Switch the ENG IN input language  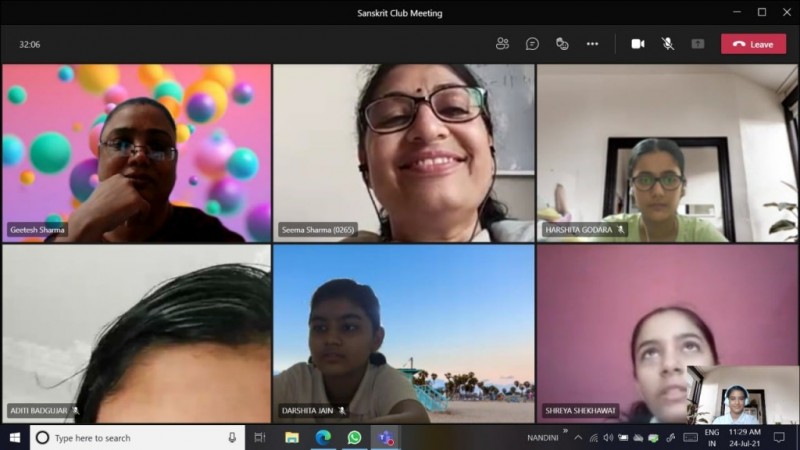click(712, 438)
